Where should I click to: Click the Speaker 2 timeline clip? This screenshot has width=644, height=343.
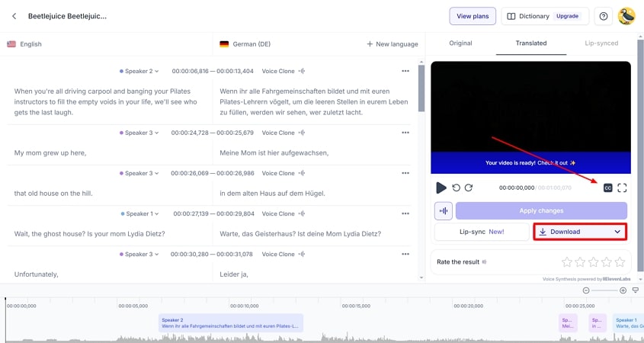231,323
